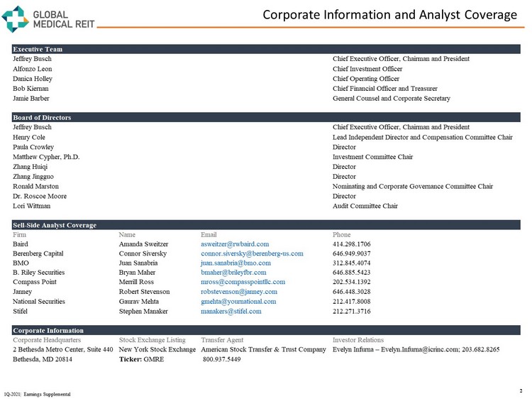This screenshot has width=532, height=399.
Task: Click Audit Committee Chair text
Action: [365, 206]
